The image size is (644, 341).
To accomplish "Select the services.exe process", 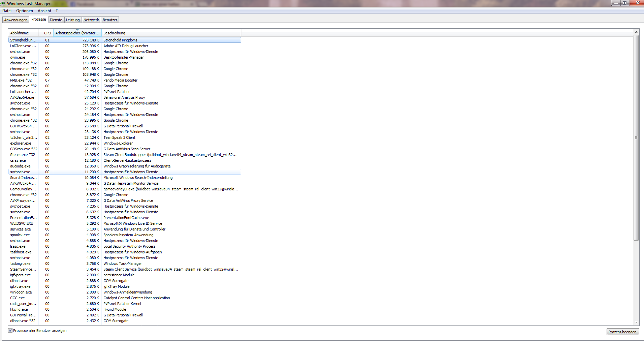I will [x=125, y=229].
